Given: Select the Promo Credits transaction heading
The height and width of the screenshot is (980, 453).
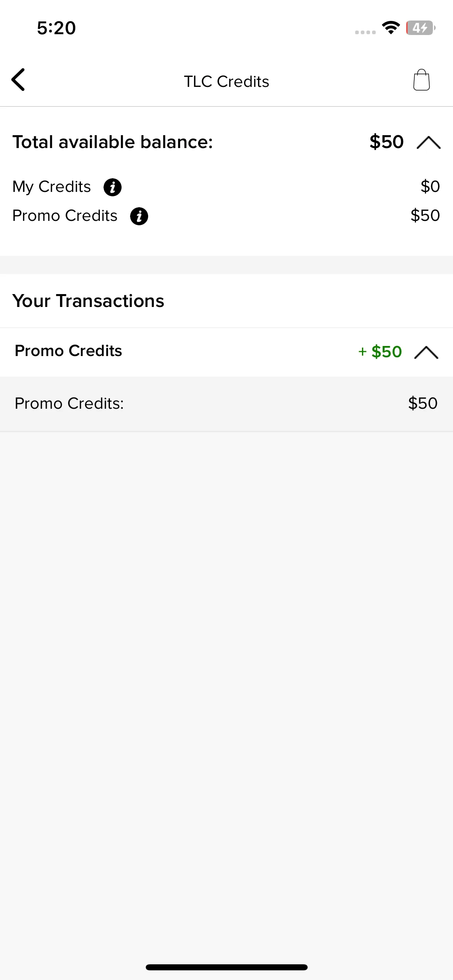Looking at the screenshot, I should (x=68, y=351).
